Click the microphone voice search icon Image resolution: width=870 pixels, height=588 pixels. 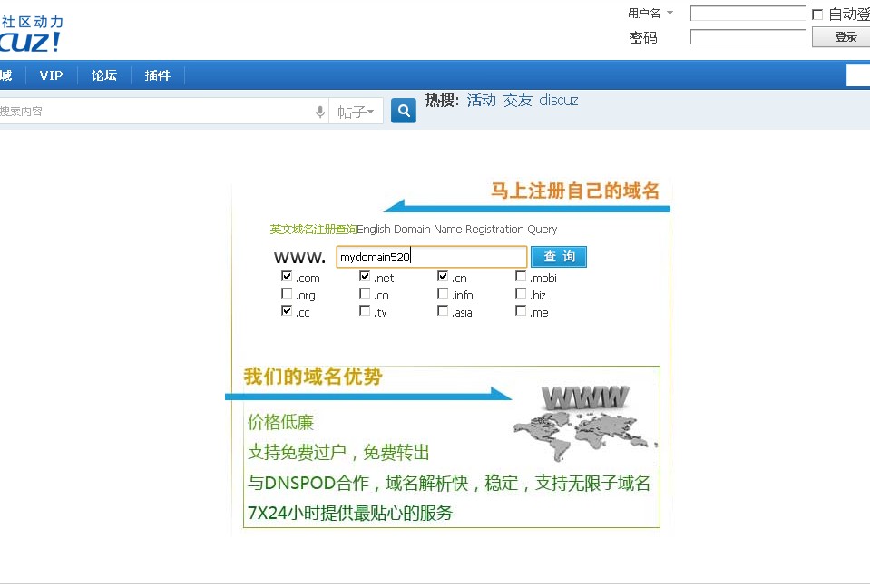click(320, 112)
